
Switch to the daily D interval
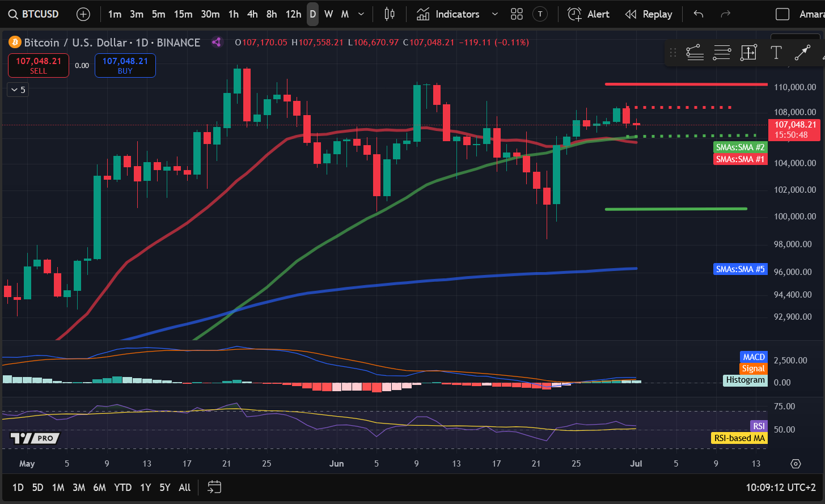313,14
